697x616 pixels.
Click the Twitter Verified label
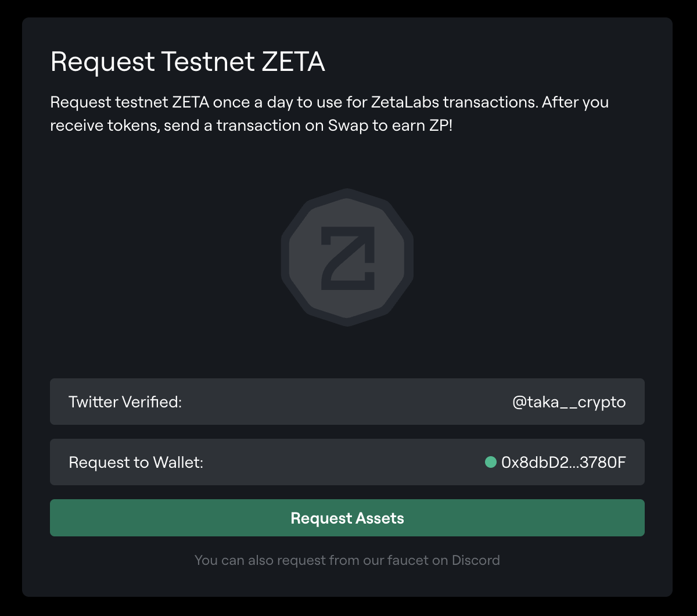[x=125, y=402]
